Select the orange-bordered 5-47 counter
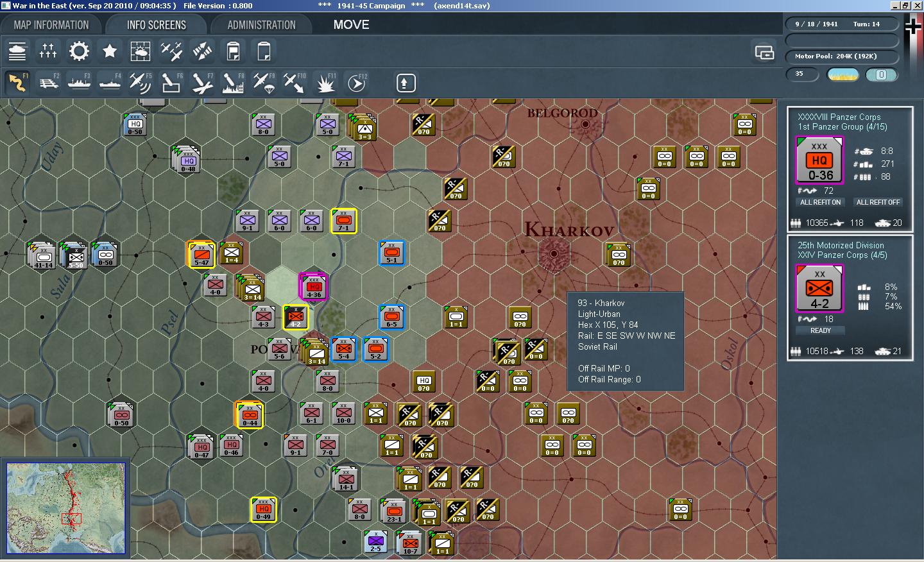 [x=201, y=254]
